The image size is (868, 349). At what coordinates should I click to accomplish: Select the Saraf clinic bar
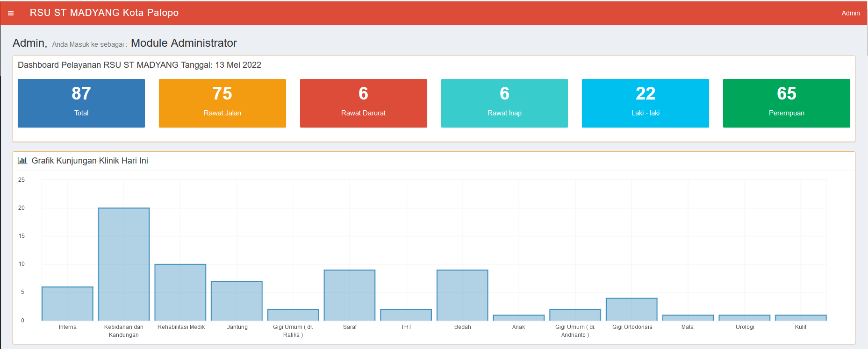pyautogui.click(x=350, y=295)
